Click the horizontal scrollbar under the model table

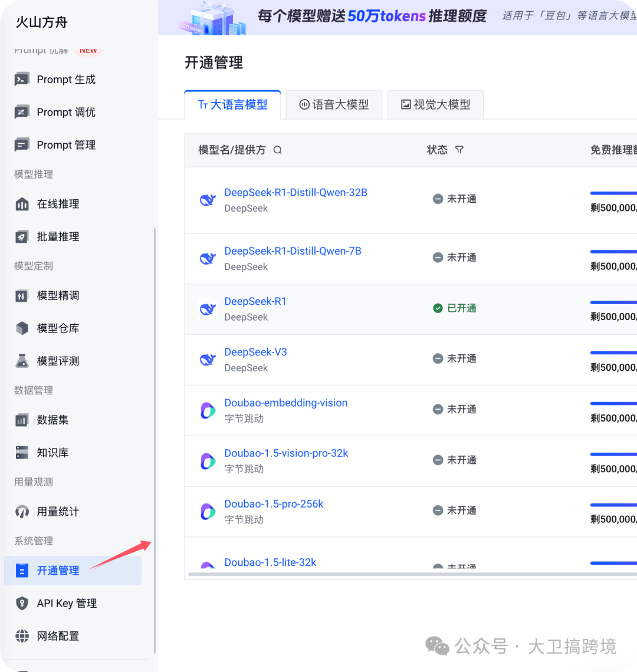383,574
